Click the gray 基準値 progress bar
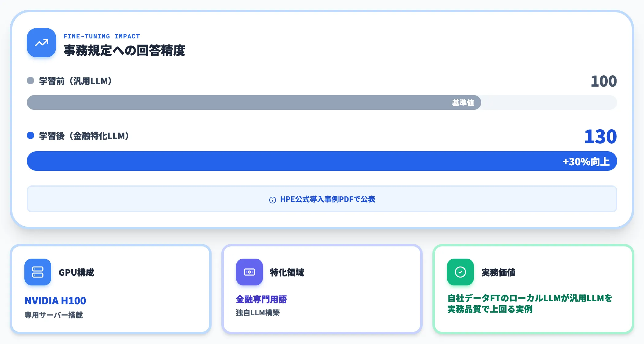The height and width of the screenshot is (344, 644). (x=254, y=102)
